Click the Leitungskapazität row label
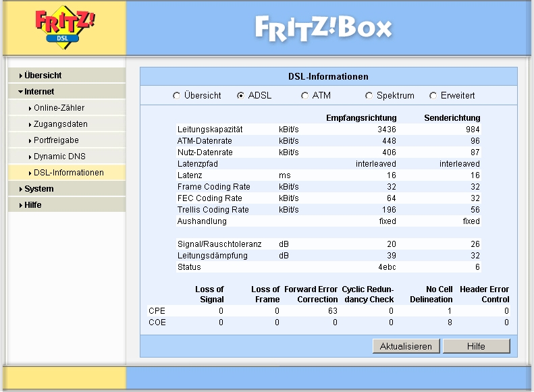The image size is (534, 392). click(210, 130)
